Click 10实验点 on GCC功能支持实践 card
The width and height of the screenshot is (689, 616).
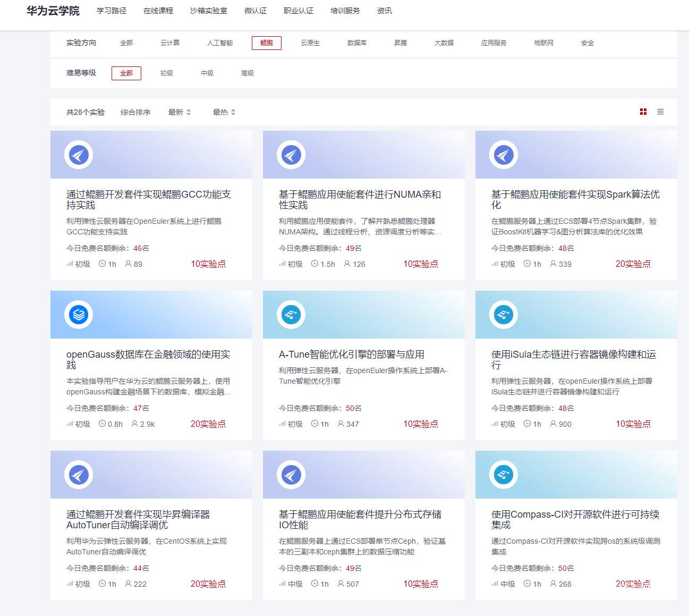[208, 264]
